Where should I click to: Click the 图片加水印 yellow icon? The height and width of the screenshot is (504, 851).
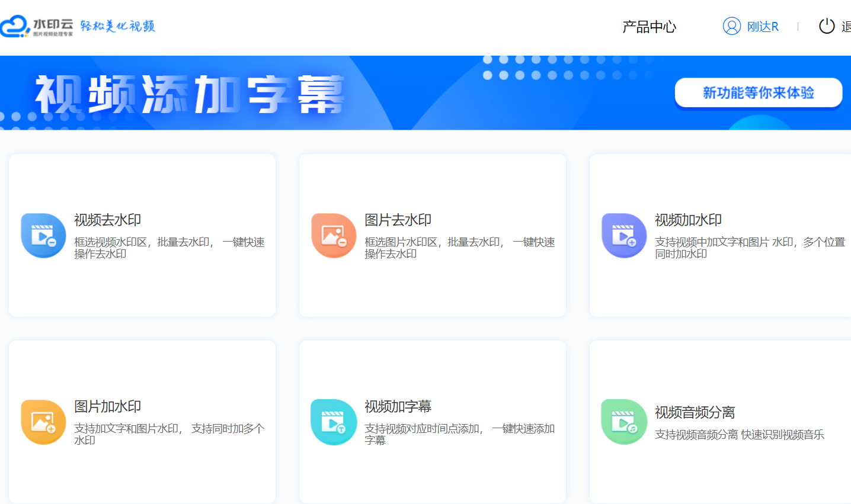coord(43,422)
